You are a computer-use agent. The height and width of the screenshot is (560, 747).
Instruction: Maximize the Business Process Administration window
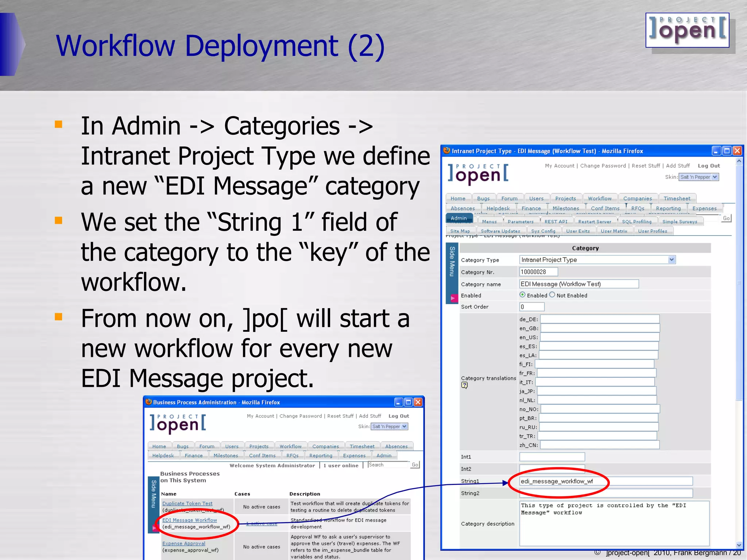[x=409, y=402]
